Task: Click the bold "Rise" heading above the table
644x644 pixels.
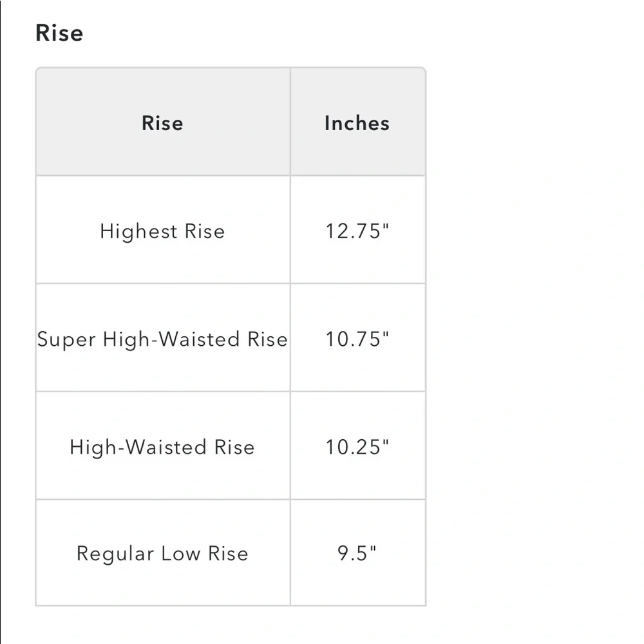Action: pos(59,33)
